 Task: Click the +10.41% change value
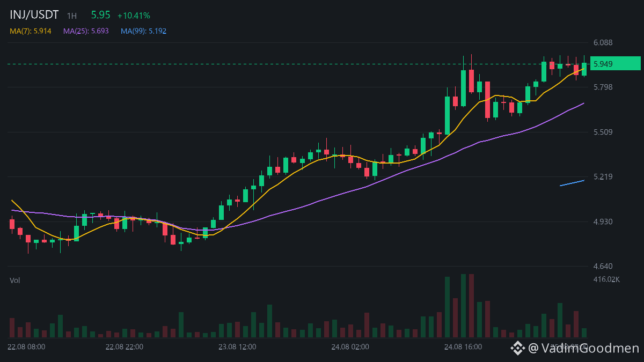coord(134,16)
